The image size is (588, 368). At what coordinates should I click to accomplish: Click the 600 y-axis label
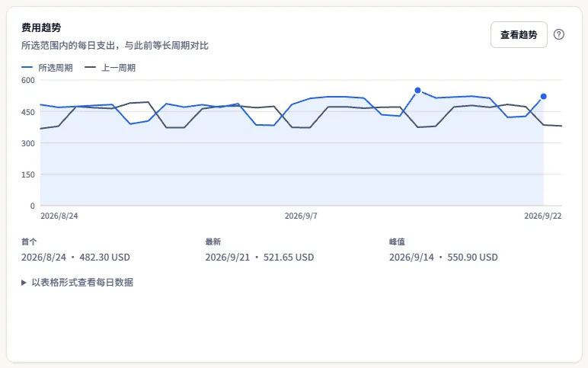[x=28, y=80]
